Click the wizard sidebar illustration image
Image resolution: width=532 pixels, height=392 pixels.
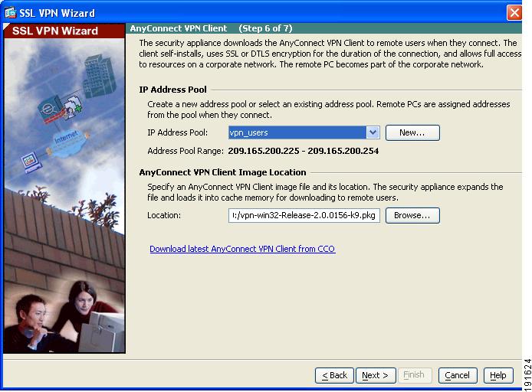click(x=64, y=195)
